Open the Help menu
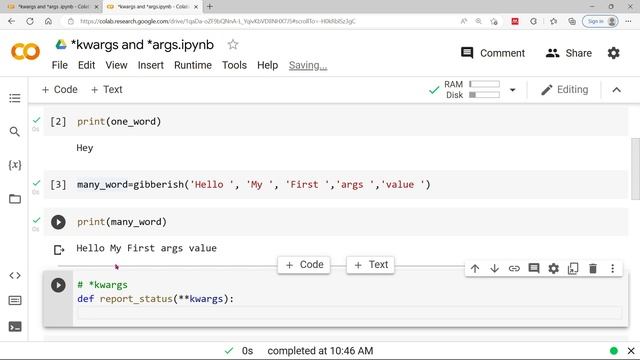Image resolution: width=640 pixels, height=360 pixels. tap(267, 65)
